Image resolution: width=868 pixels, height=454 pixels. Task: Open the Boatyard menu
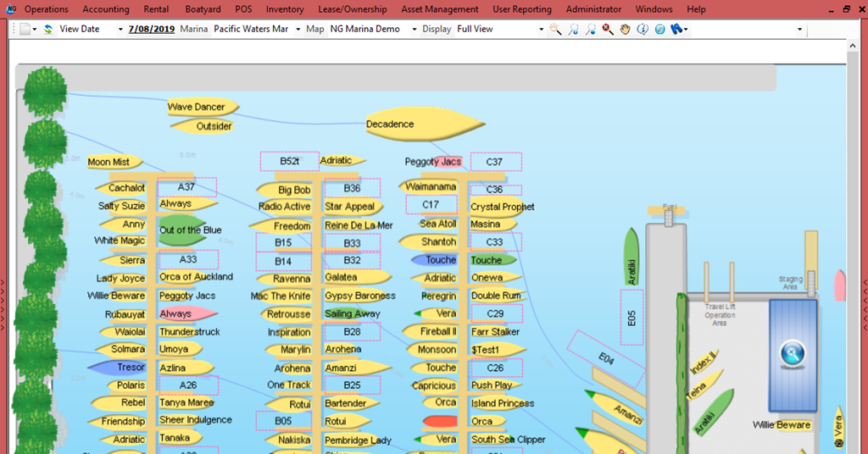tap(203, 9)
